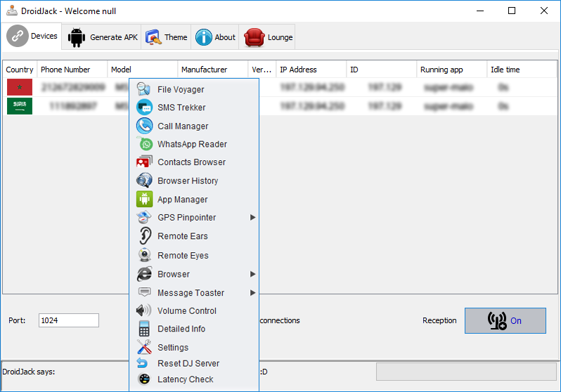Click the Remote Ears ear icon
561x392 pixels.
(145, 236)
